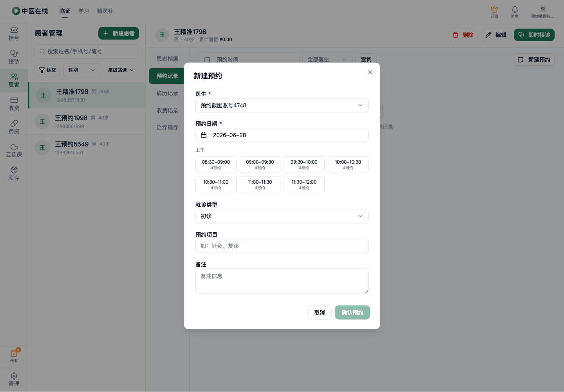
Task: Open the 管理 settings gear icon
Action: pos(14,379)
